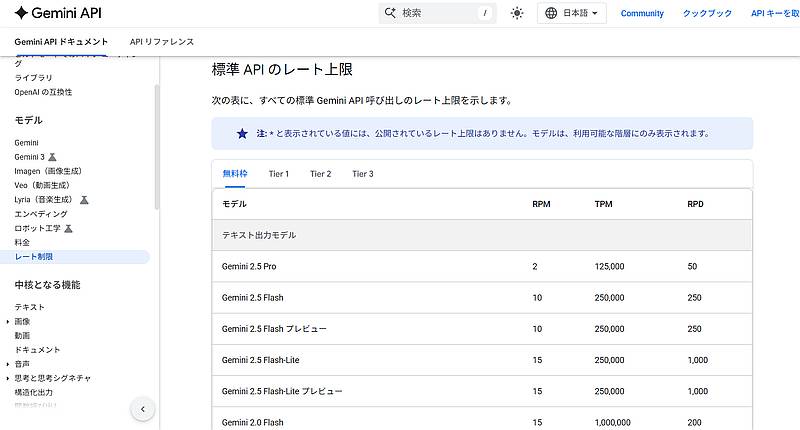Click the RPD value 200
The height and width of the screenshot is (430, 800).
coord(694,422)
